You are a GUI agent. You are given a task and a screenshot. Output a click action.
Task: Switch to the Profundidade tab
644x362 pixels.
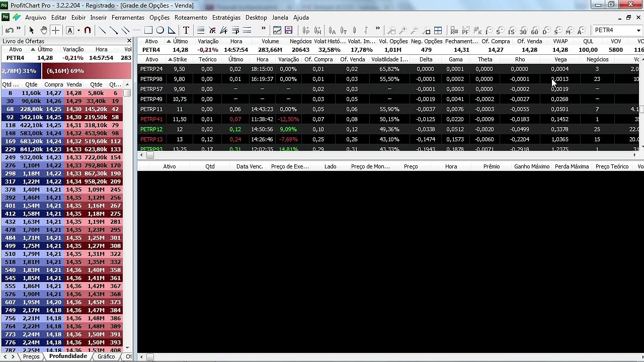tap(68, 356)
